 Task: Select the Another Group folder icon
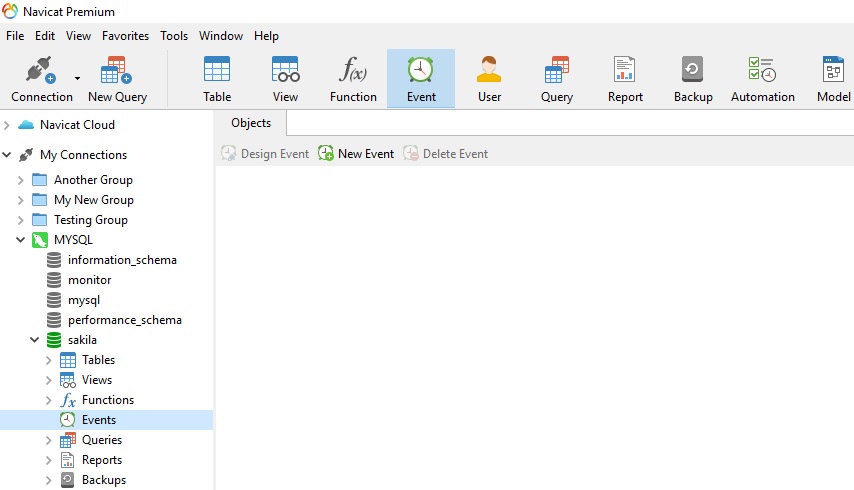(x=39, y=180)
